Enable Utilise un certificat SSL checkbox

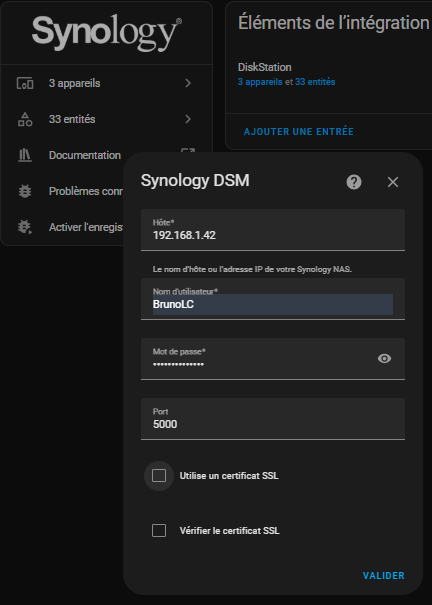tap(159, 476)
